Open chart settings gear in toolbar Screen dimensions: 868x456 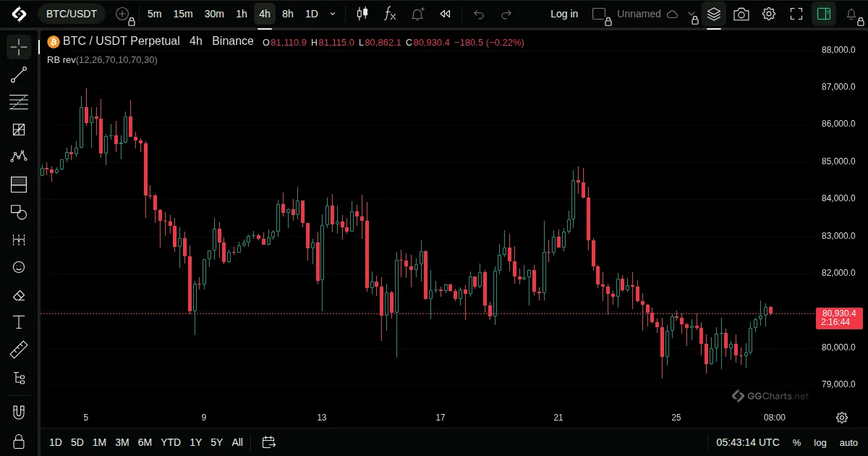(x=769, y=14)
